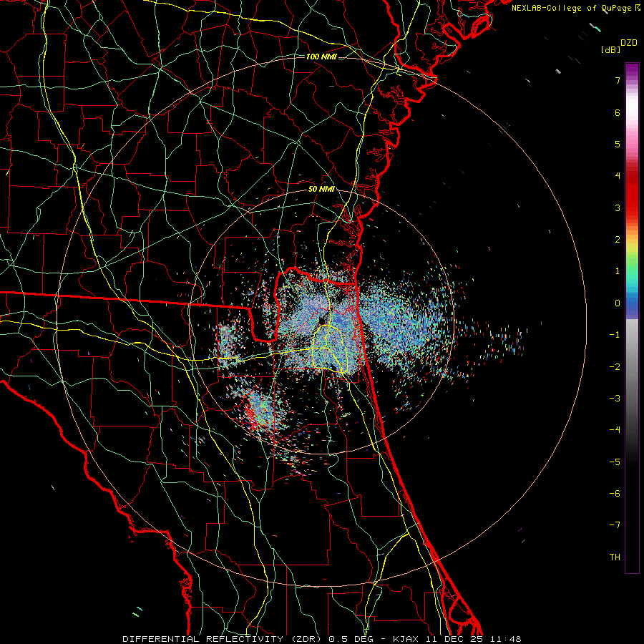
Task: Select the 2 dB scale label
Action: [618, 240]
